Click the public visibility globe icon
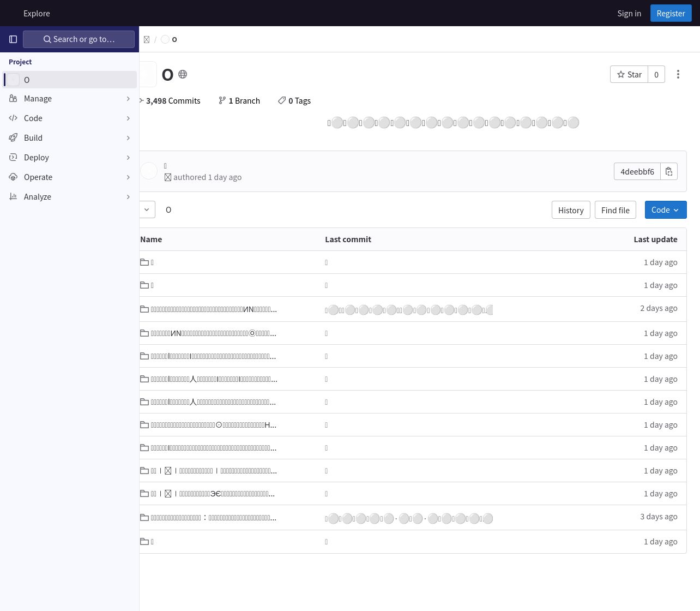Image resolution: width=700 pixels, height=611 pixels. pyautogui.click(x=183, y=74)
